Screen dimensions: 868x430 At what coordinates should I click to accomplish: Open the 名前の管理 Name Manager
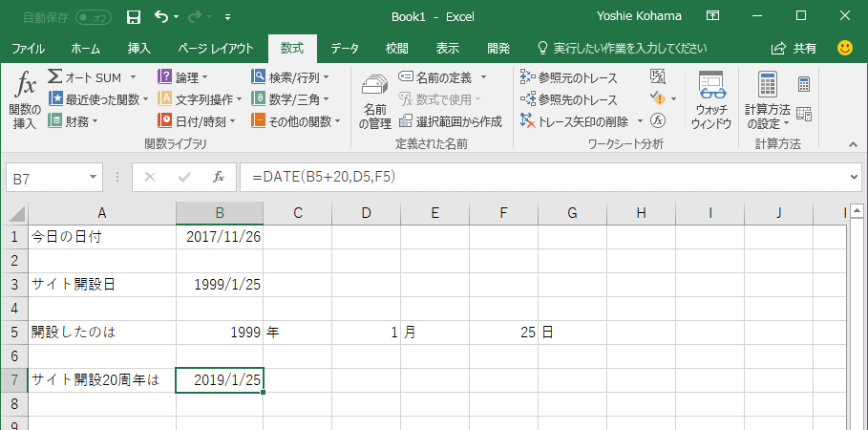374,103
